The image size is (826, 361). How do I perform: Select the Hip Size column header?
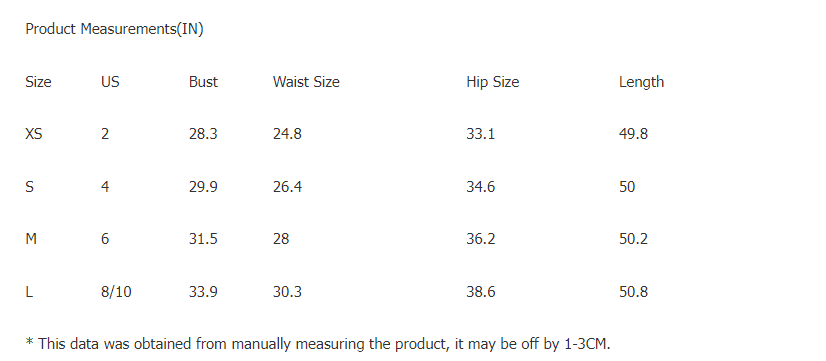[x=493, y=82]
